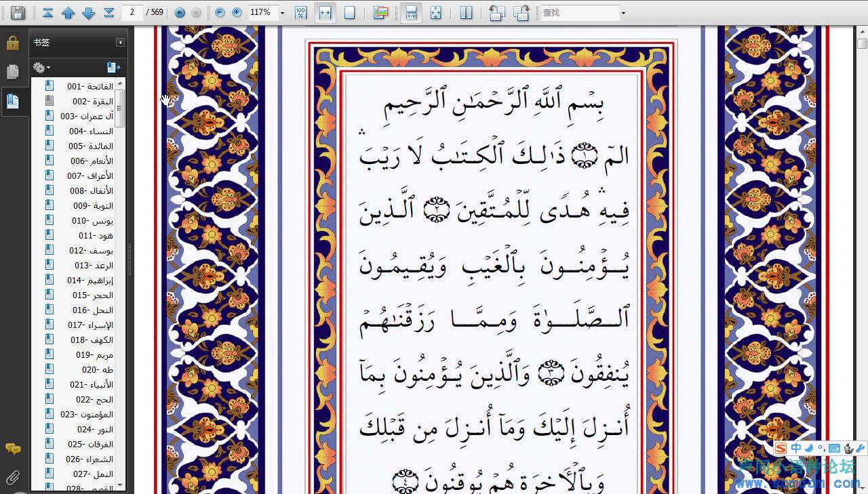Open bookmark 011 هود
The image size is (868, 494).
tap(96, 236)
